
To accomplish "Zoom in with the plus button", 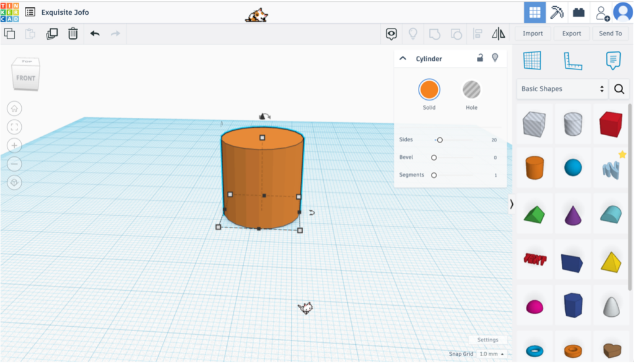I will 15,145.
